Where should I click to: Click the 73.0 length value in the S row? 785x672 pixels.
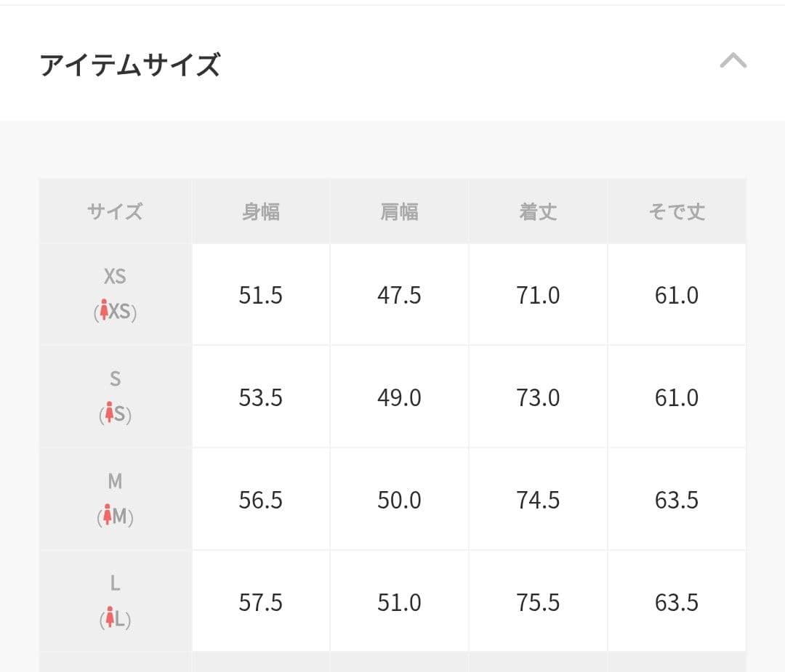pos(538,397)
